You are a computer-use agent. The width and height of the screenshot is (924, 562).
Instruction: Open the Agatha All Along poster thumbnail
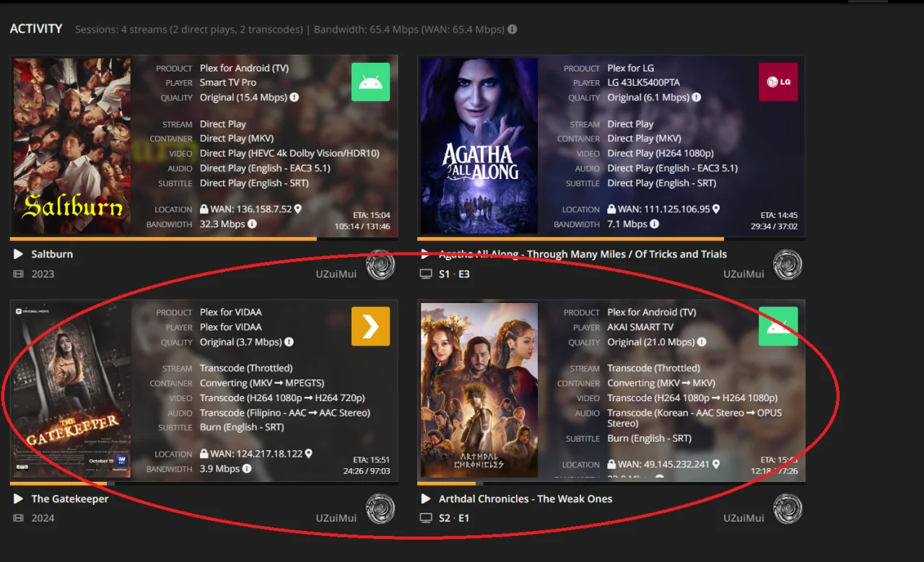(479, 146)
